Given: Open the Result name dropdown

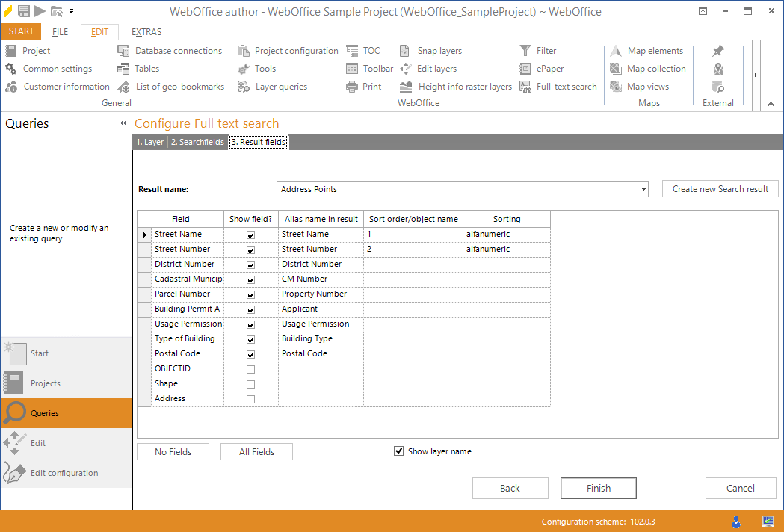Looking at the screenshot, I should (642, 189).
